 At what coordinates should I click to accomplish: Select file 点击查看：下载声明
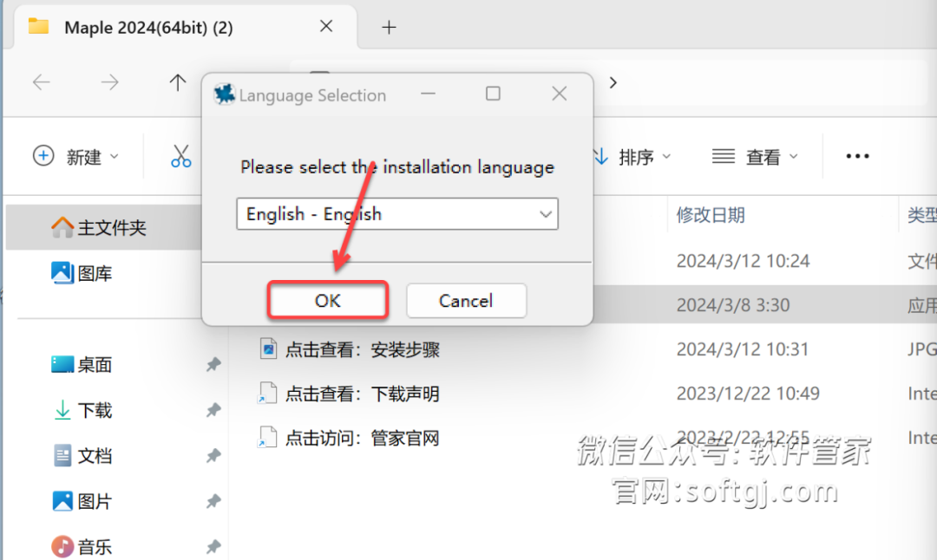click(x=362, y=394)
